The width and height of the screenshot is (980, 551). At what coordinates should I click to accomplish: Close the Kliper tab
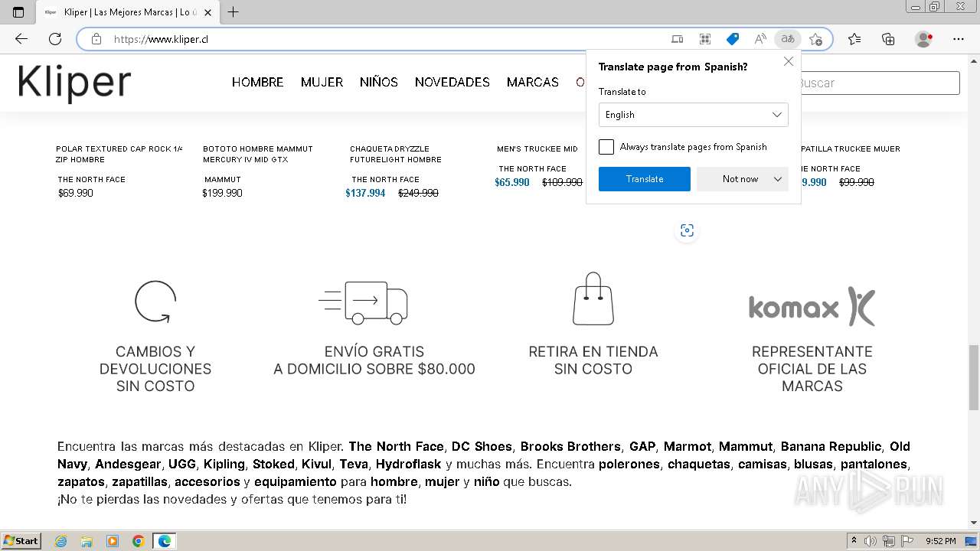pos(208,12)
